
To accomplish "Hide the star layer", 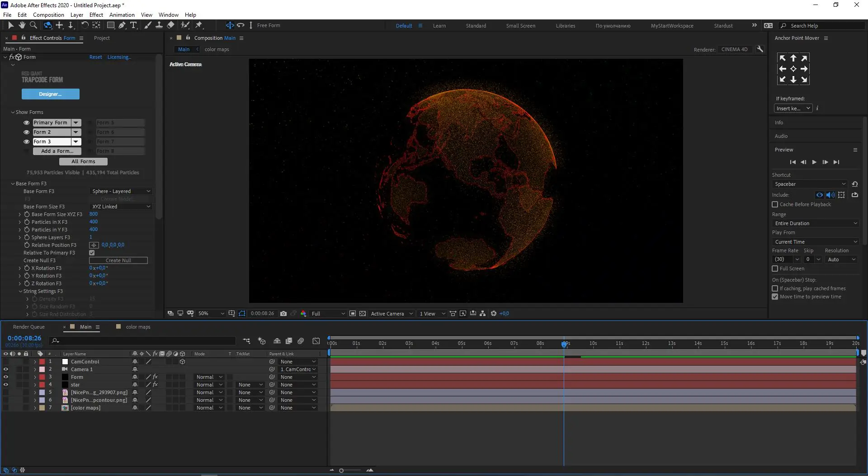I will click(6, 385).
